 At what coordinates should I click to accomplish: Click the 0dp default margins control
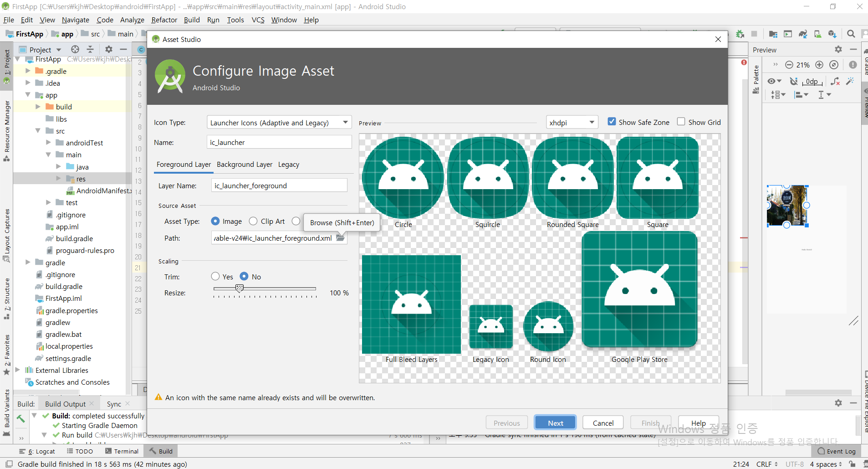click(x=812, y=82)
